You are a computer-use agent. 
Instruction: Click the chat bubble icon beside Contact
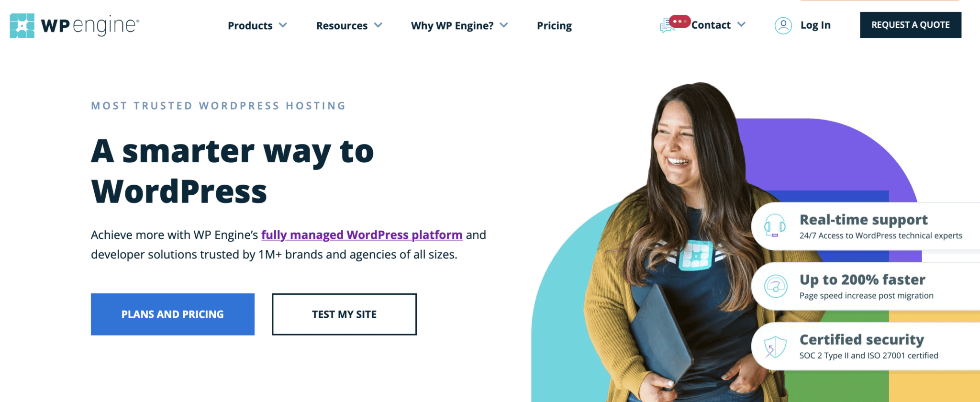point(667,25)
